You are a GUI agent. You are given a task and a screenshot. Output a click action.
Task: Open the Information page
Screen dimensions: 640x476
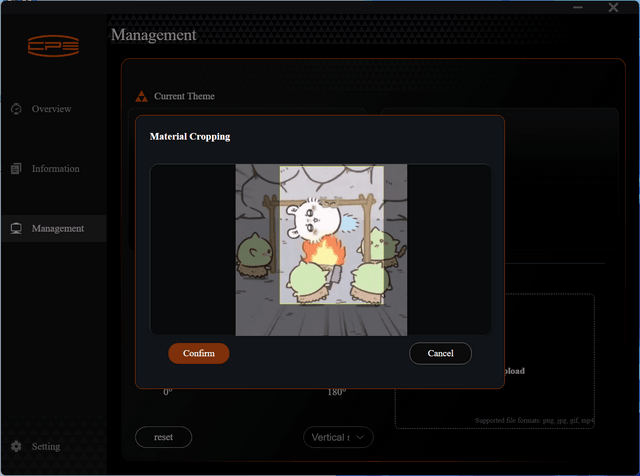56,169
